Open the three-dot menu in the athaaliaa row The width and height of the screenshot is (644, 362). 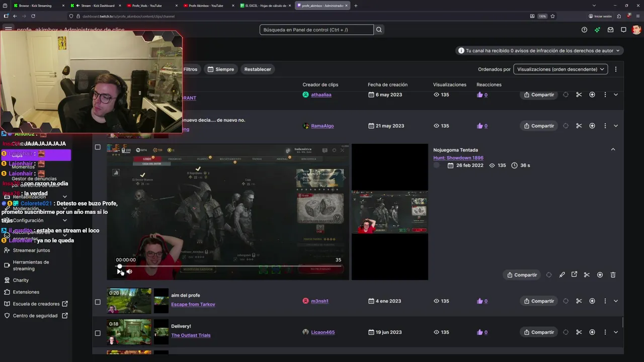(x=605, y=95)
